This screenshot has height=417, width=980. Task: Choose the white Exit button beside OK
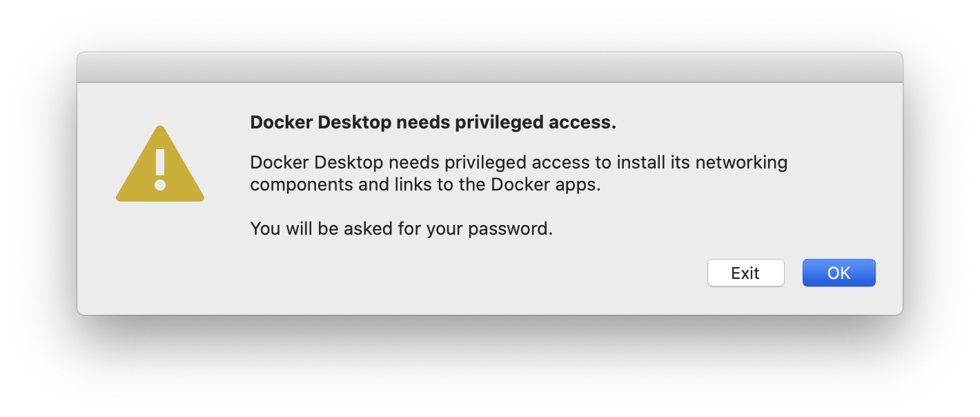[x=745, y=273]
